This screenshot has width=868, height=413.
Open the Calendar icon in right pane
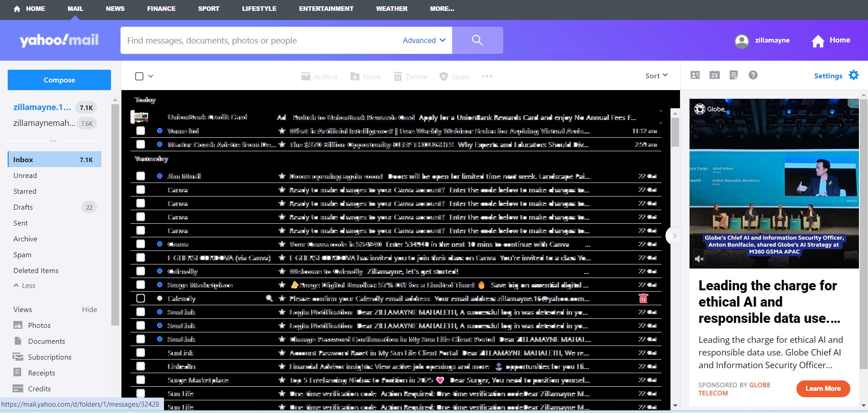click(714, 75)
